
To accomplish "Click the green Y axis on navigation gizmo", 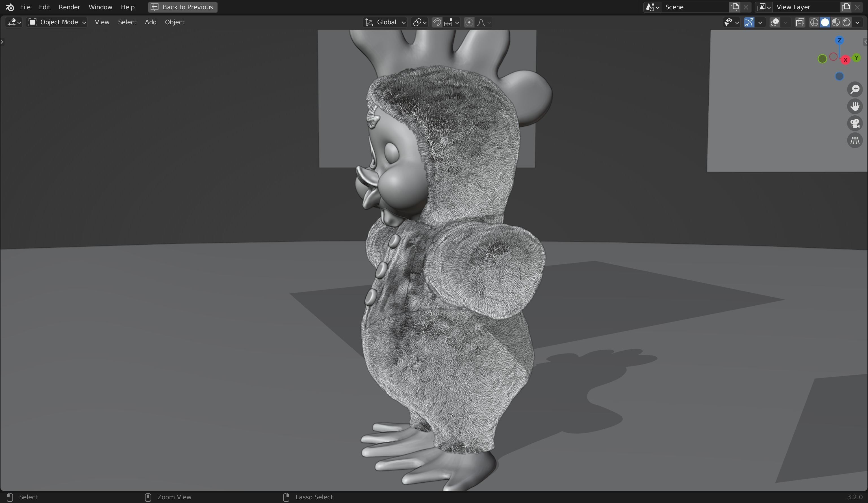I will [856, 58].
